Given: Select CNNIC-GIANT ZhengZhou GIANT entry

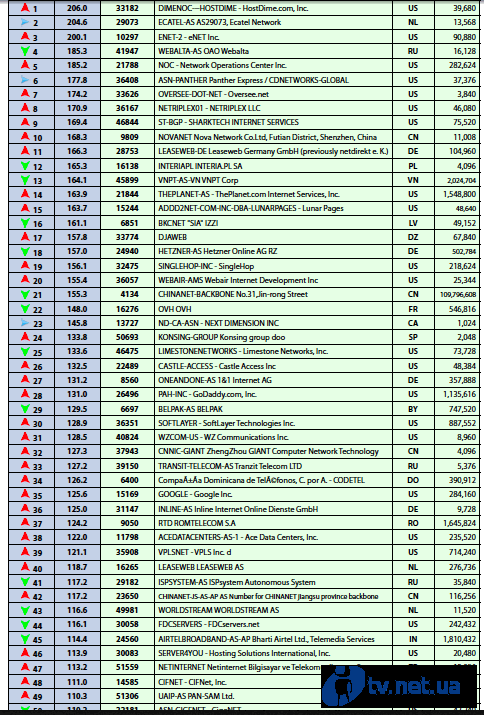Looking at the screenshot, I should click(268, 451).
